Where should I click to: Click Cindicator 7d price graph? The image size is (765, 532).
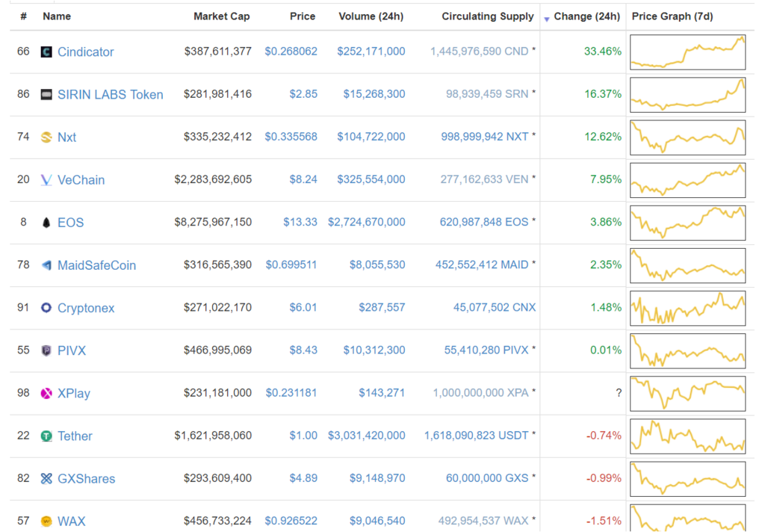[x=687, y=52]
